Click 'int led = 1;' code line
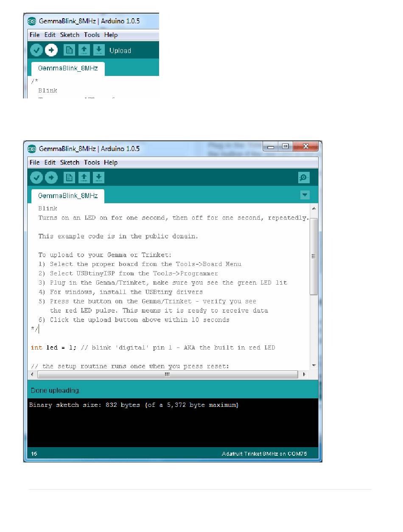Screen dimensions: 403x532 coord(153,347)
